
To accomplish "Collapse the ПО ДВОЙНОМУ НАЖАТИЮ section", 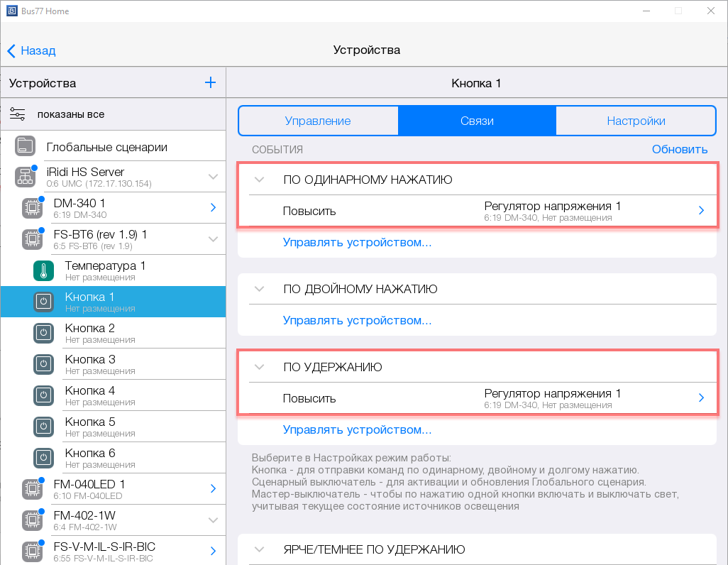I will pyautogui.click(x=259, y=290).
